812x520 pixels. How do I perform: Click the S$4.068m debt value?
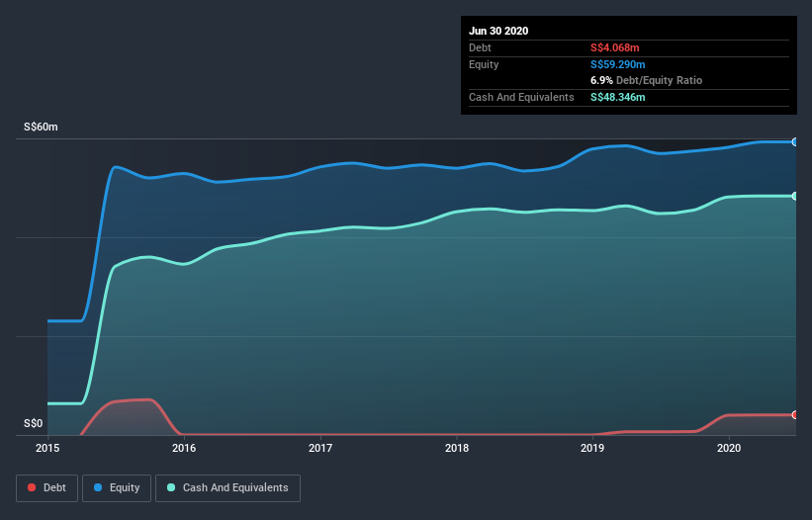(615, 47)
